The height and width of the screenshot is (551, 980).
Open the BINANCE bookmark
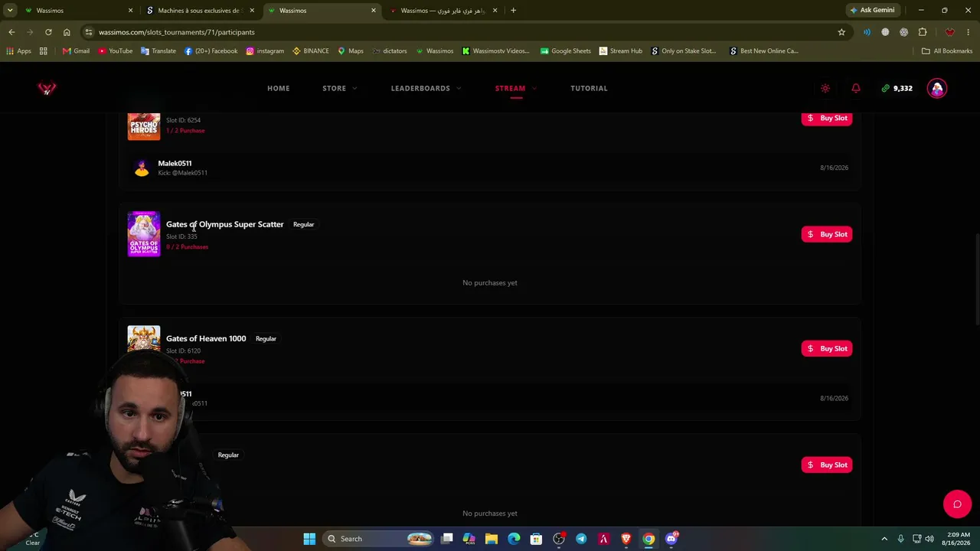310,51
